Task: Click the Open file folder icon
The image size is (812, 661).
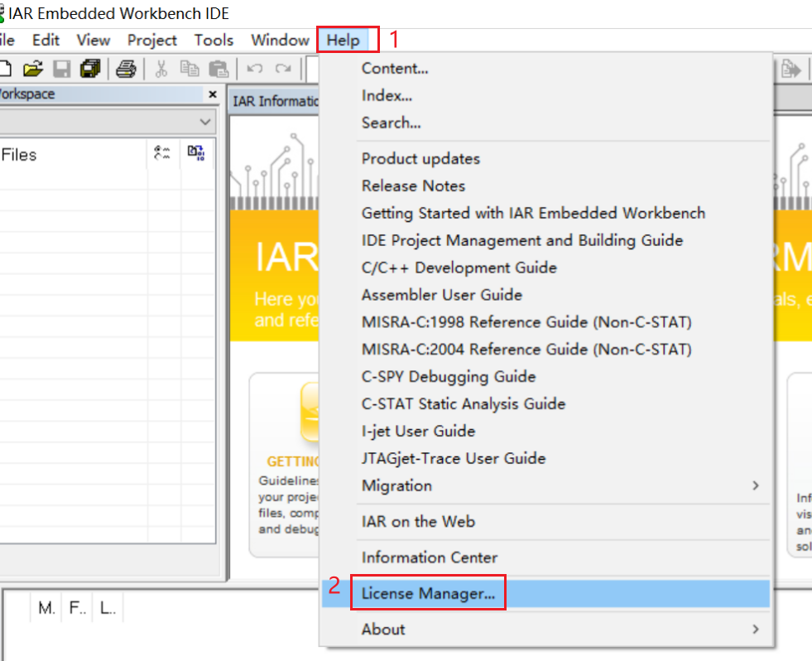Action: click(x=32, y=69)
